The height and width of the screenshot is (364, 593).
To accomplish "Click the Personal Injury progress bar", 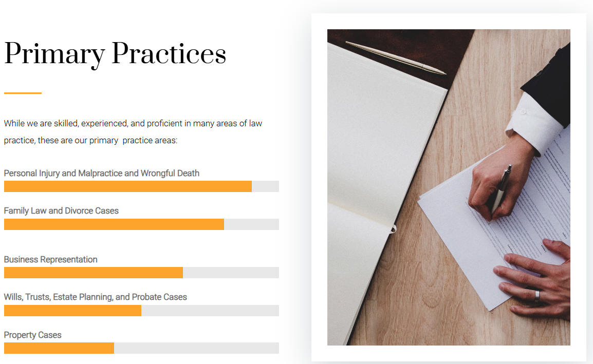I will click(x=141, y=186).
